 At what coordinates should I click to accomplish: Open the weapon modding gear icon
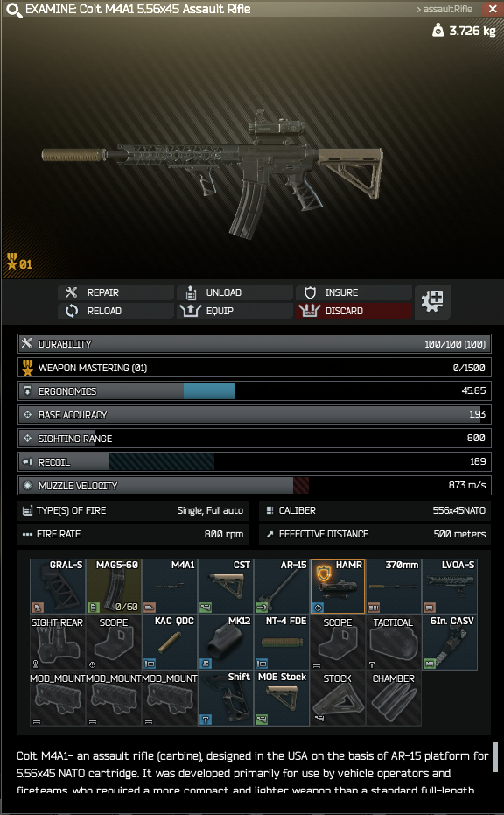click(432, 301)
